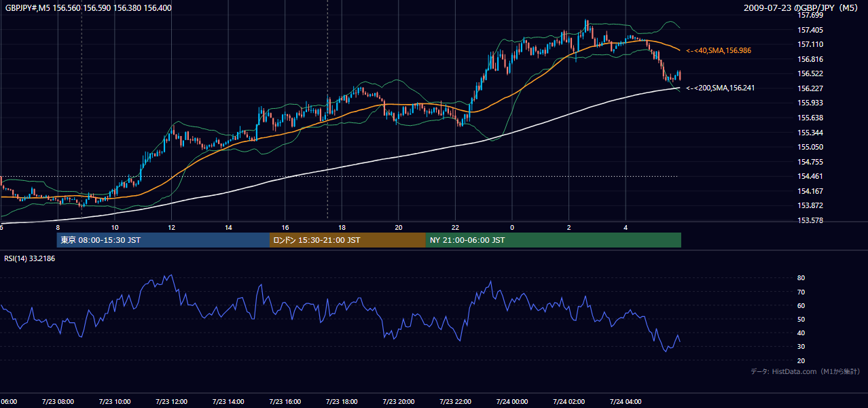
Task: Click hour marker 12 under price chart
Action: point(171,228)
